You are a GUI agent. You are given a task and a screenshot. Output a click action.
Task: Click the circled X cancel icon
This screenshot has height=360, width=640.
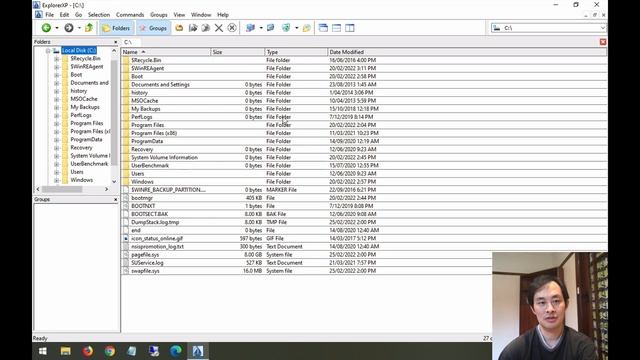pyautogui.click(x=232, y=28)
